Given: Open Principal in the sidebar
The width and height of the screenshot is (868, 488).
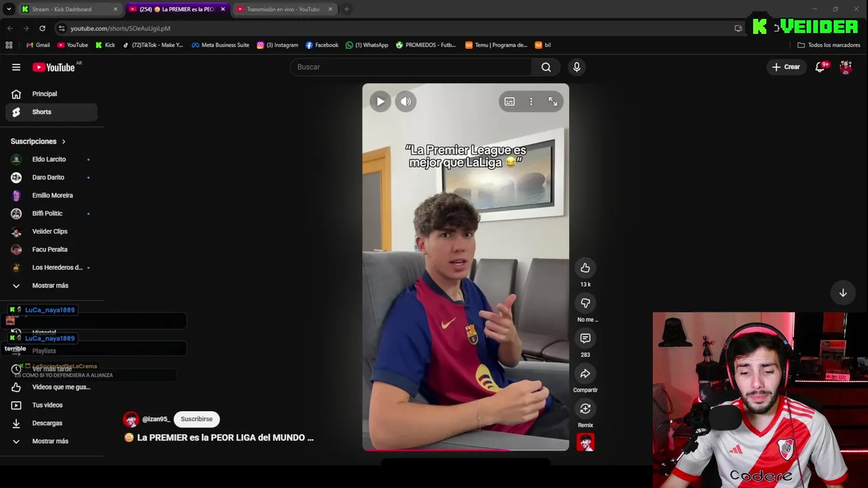Looking at the screenshot, I should (x=52, y=94).
